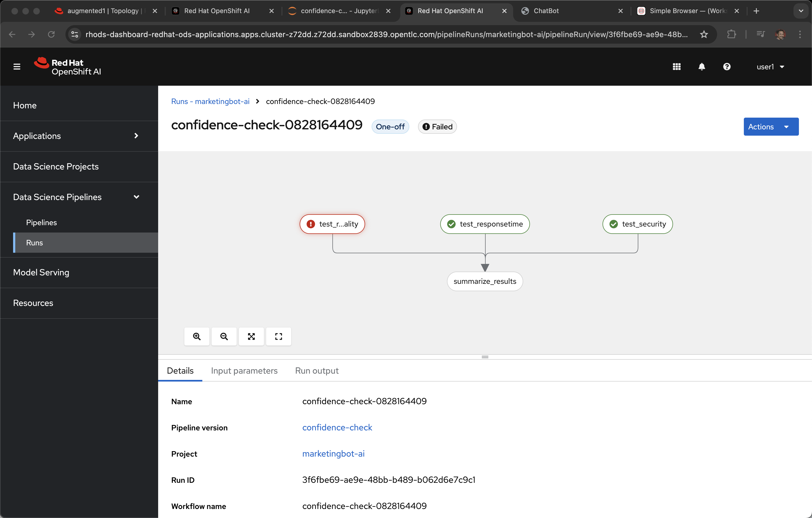812x518 pixels.
Task: Click the zoom out graph button
Action: point(224,337)
